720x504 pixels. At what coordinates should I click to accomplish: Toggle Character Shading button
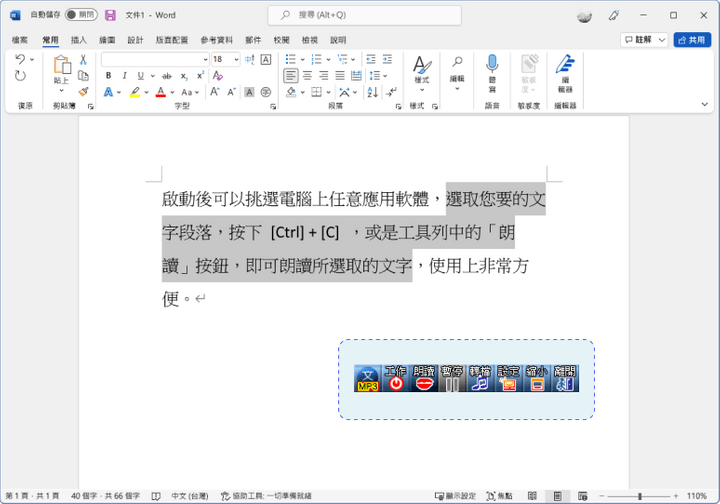point(249,92)
